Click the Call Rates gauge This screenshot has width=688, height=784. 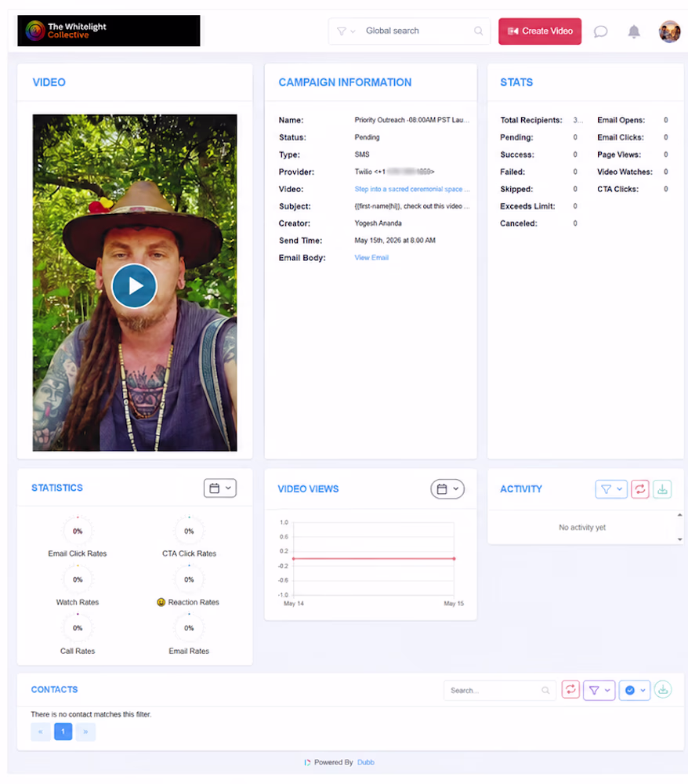click(x=78, y=628)
